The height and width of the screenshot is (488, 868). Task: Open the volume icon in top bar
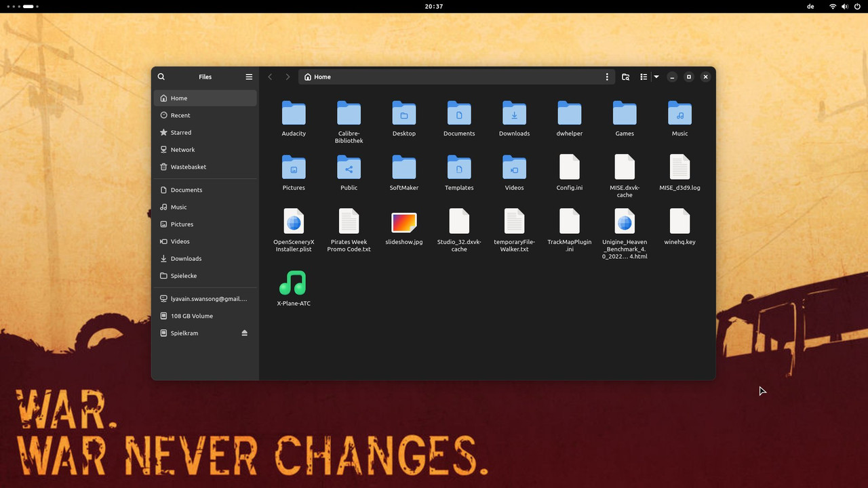pyautogui.click(x=845, y=6)
